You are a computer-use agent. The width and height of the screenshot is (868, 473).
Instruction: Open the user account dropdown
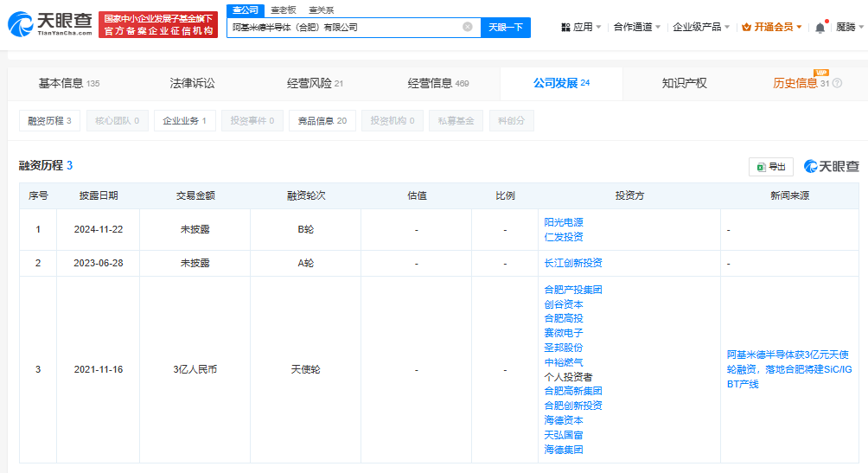[849, 27]
